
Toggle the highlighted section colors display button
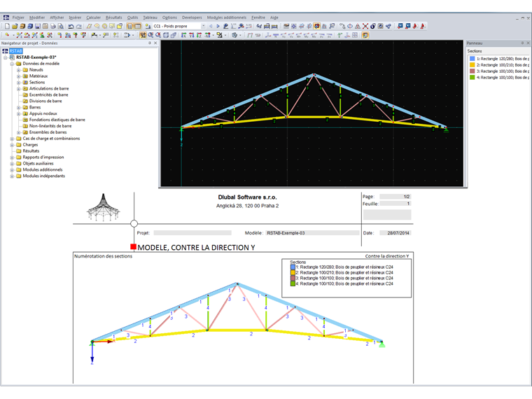[x=317, y=26]
